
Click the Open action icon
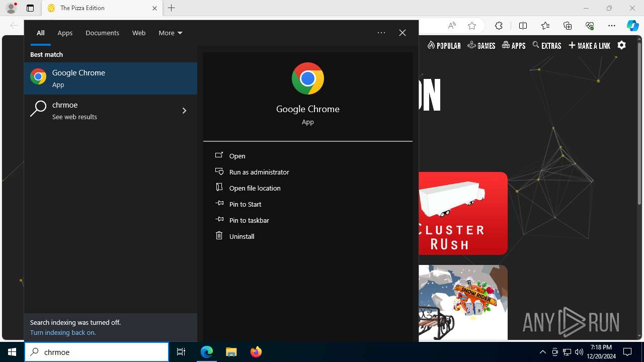[219, 155]
